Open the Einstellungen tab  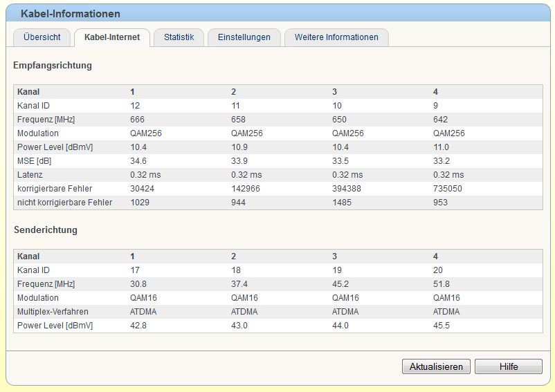point(244,37)
